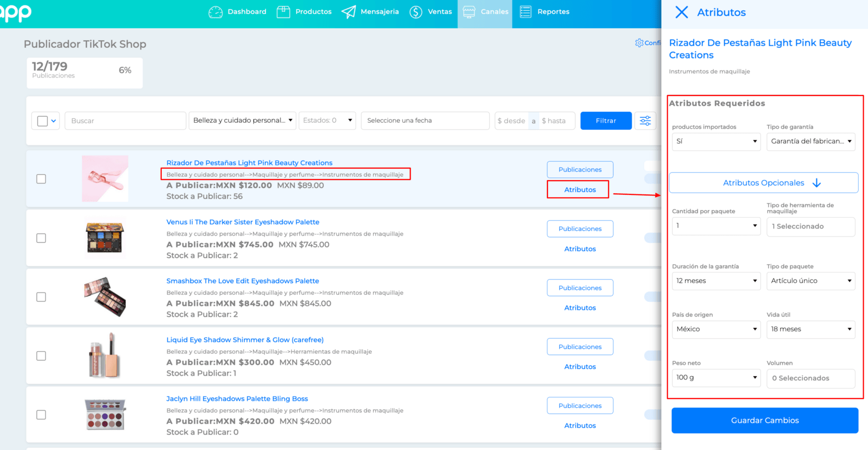Select Venus Ii Eyeshadow Palette checkbox
868x450 pixels.
point(41,238)
